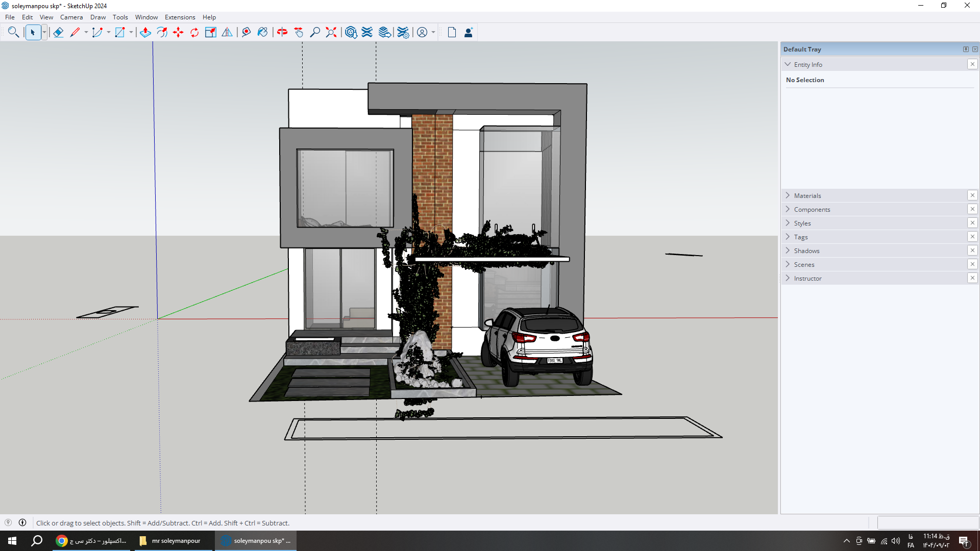Image resolution: width=980 pixels, height=551 pixels.
Task: Activate the Tape Measure tool
Action: 247,32
